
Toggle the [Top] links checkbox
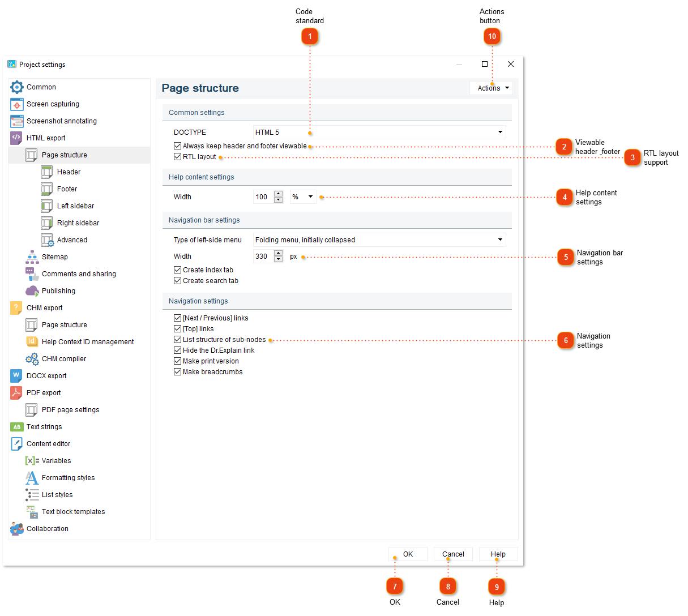pos(178,329)
